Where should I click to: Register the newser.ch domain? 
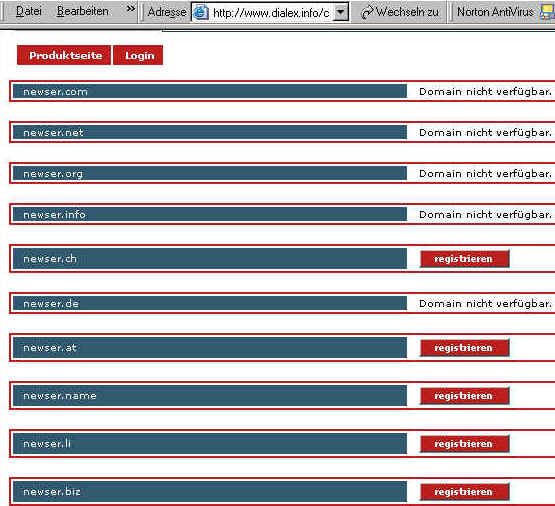coord(465,259)
